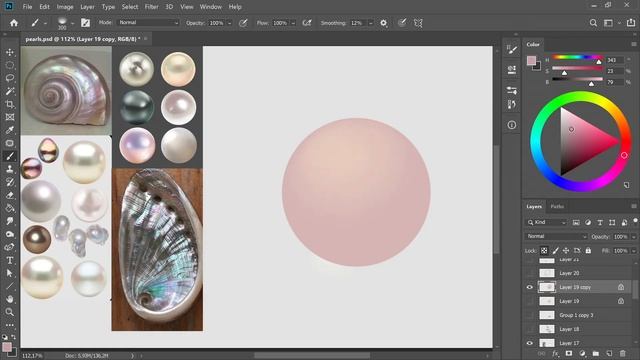The image size is (640, 360).
Task: Hide Layer 19 copy with its eye
Action: (x=529, y=287)
